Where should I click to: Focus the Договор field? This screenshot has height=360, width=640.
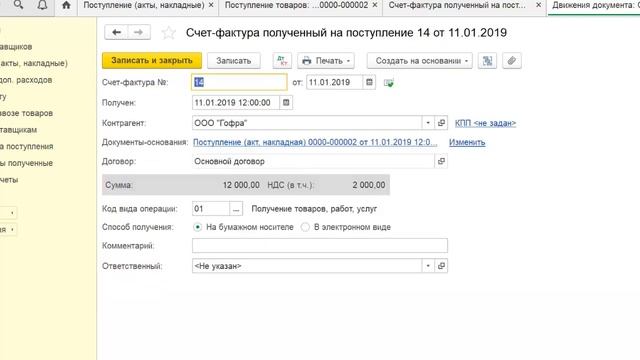point(313,161)
